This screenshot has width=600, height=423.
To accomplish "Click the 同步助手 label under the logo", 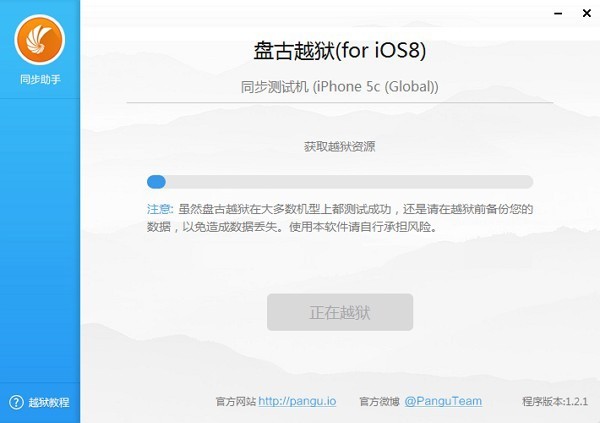I will tap(40, 79).
